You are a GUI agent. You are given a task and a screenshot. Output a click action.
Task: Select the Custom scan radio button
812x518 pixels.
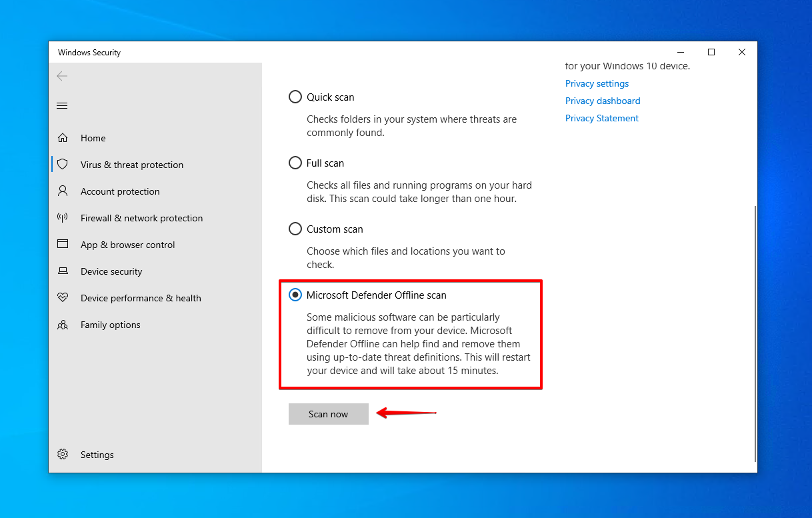(295, 229)
